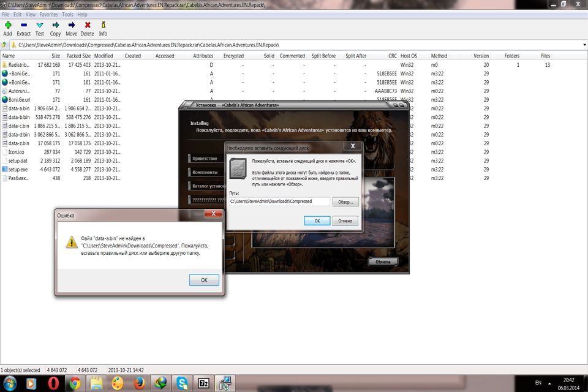Open Google Chrome from the taskbar
The width and height of the screenshot is (588, 392).
75,383
